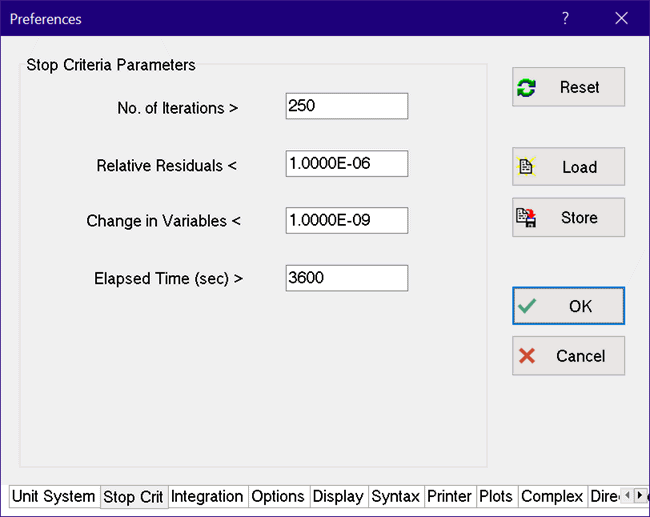Switch to the Unit System tab
Viewport: 650px width, 517px height.
[x=54, y=496]
